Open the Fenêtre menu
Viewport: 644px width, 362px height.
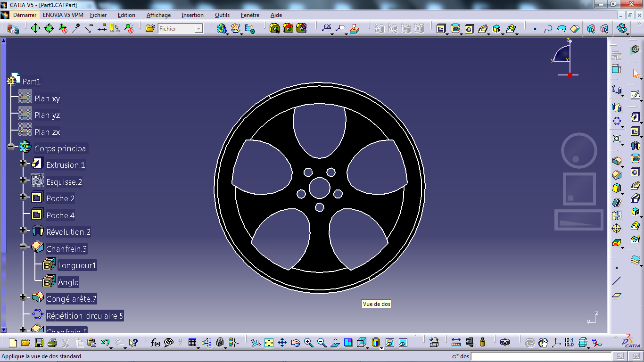coord(250,15)
